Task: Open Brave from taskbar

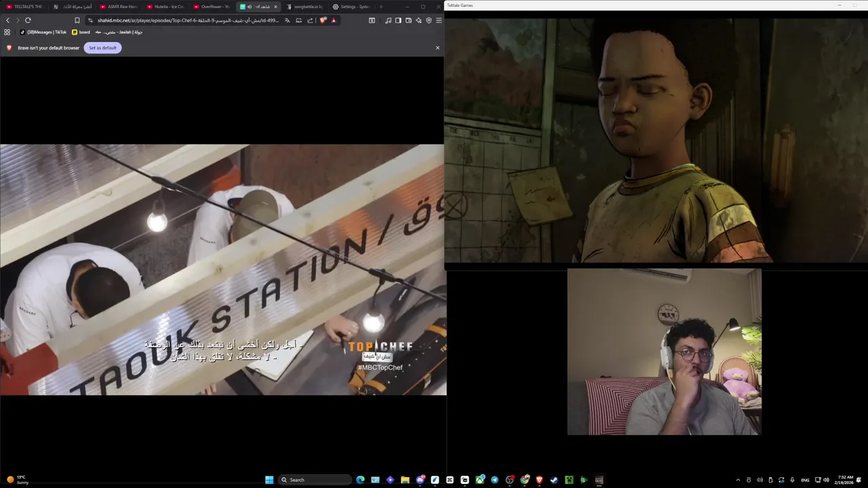Action: (539, 480)
